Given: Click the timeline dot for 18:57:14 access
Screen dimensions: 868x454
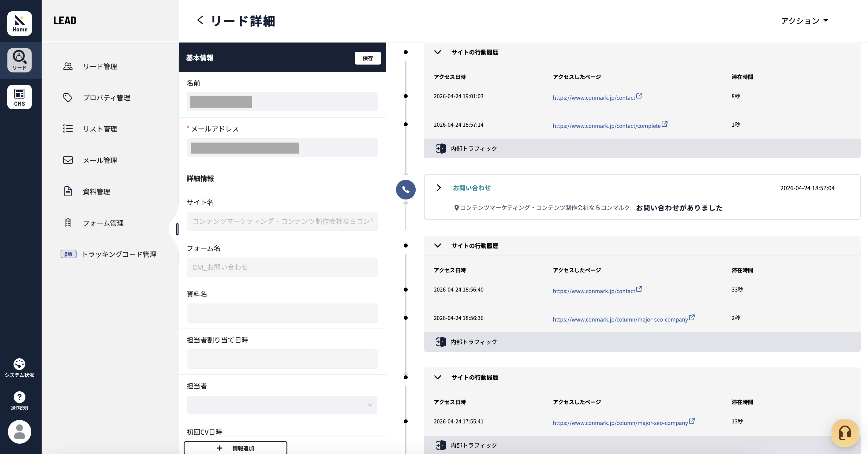Looking at the screenshot, I should (x=406, y=124).
